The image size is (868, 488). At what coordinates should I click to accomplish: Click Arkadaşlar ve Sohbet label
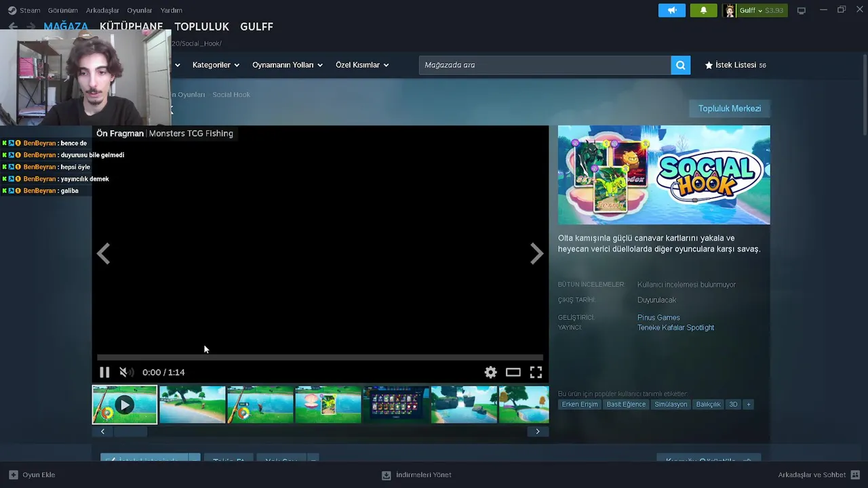coord(812,475)
